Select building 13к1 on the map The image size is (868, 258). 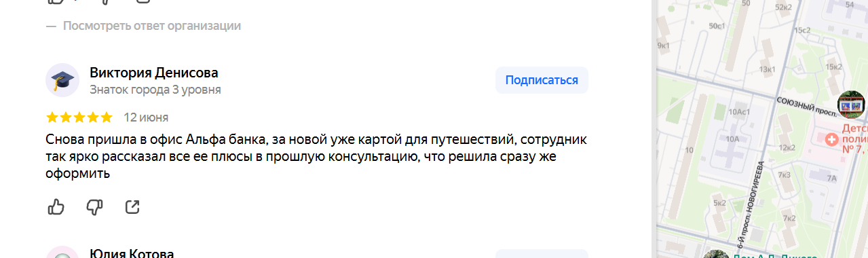[767, 69]
